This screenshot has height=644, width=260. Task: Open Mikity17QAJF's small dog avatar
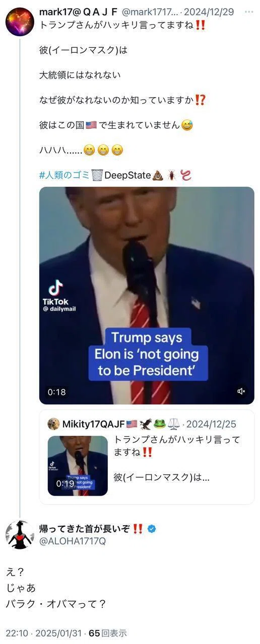point(53,424)
